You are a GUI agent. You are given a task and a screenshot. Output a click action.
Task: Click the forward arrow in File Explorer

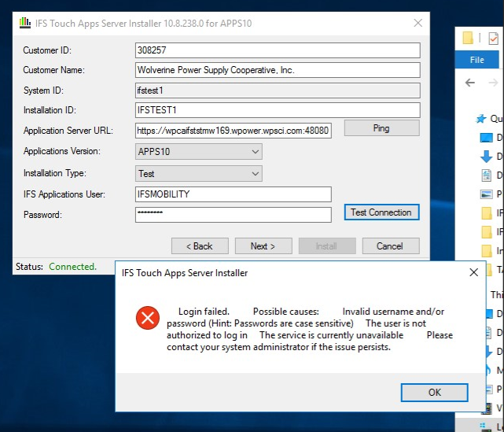tap(493, 83)
